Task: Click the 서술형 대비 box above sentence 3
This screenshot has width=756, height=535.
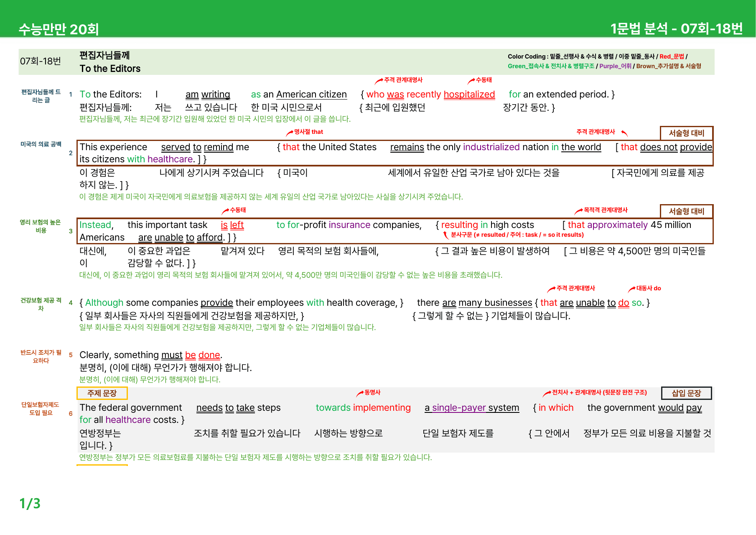Action: point(686,211)
